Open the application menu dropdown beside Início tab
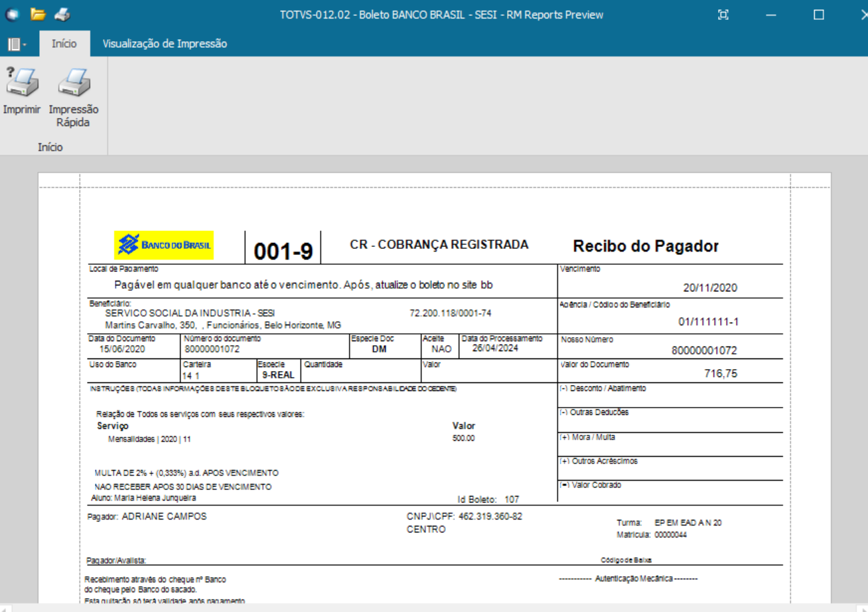868x612 pixels. [x=17, y=44]
